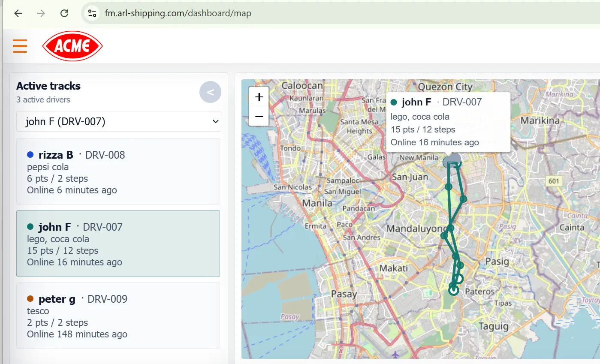This screenshot has width=600, height=364.
Task: Click 'Online 148 minutes ago' text
Action: (77, 334)
